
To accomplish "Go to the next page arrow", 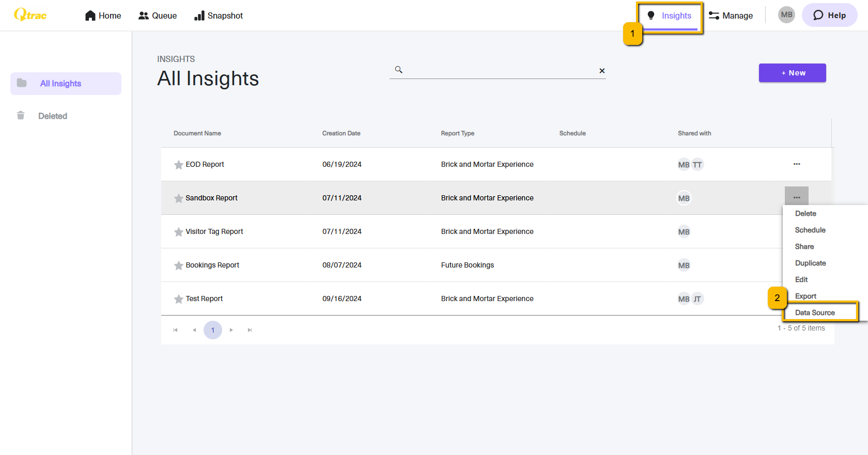I will click(231, 330).
